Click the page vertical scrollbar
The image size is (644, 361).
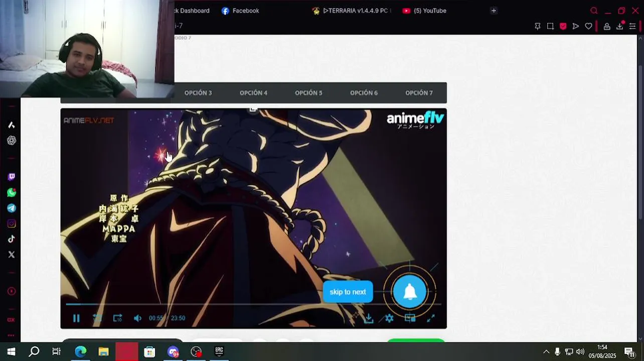(640, 143)
